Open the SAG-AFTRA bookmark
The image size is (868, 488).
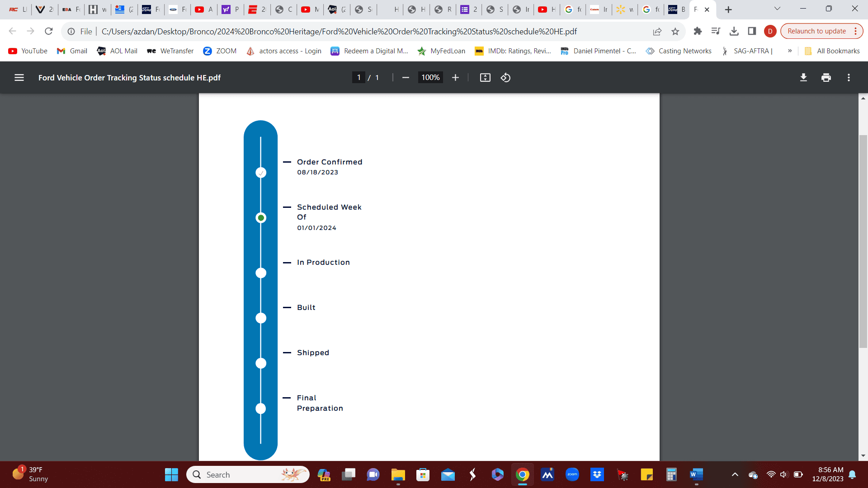747,51
